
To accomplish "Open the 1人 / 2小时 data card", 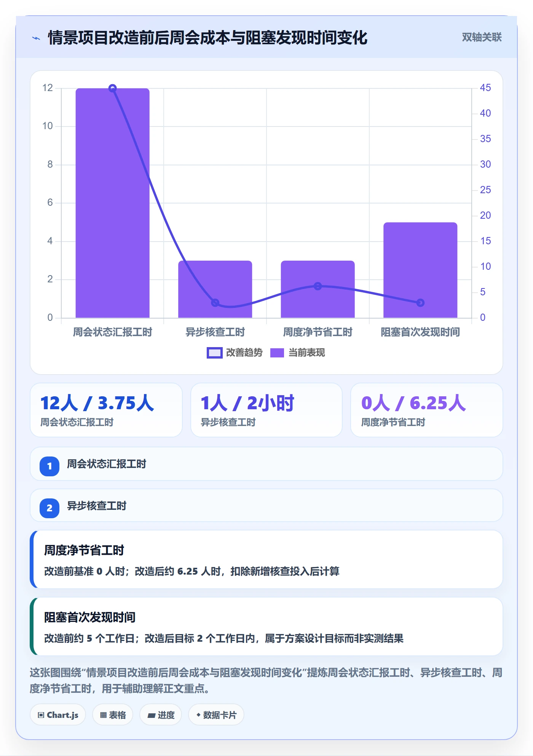I will pyautogui.click(x=266, y=410).
